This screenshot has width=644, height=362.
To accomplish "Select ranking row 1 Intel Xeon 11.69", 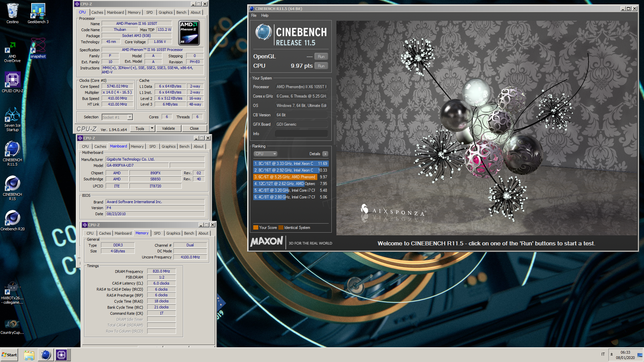I will click(x=291, y=164).
